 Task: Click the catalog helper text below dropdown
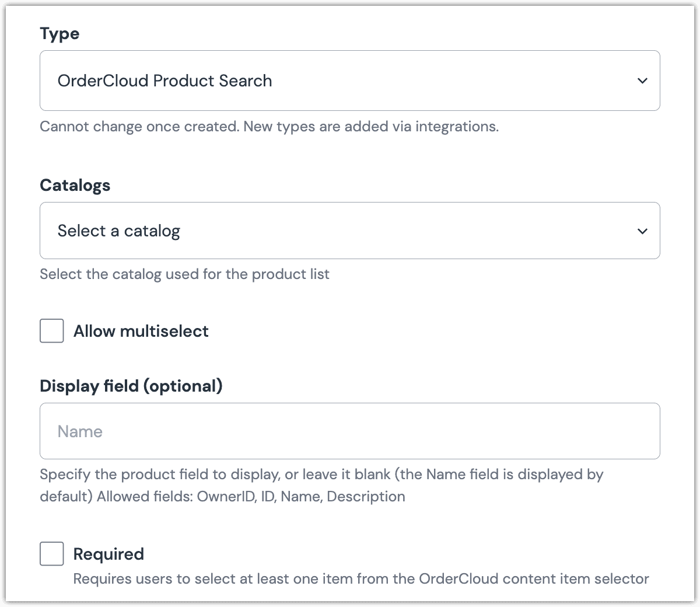tap(184, 274)
